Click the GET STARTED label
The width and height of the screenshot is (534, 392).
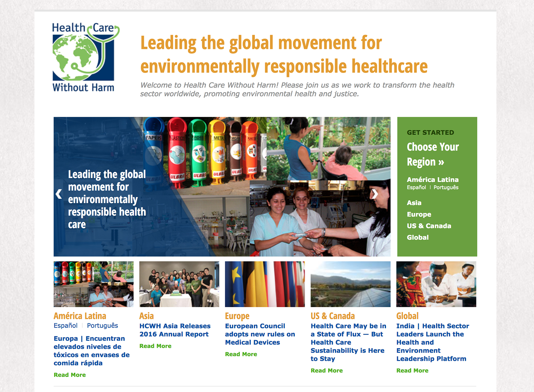click(430, 132)
